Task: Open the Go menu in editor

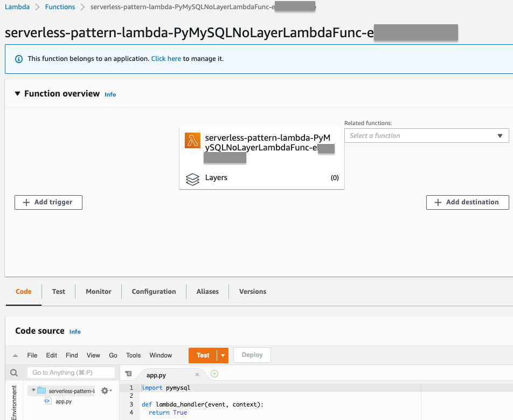Action: pyautogui.click(x=113, y=355)
